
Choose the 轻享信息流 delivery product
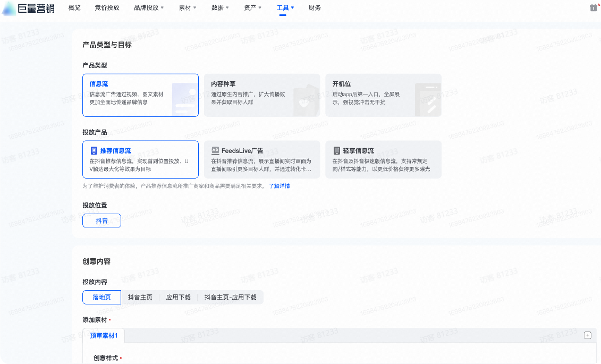coord(383,159)
